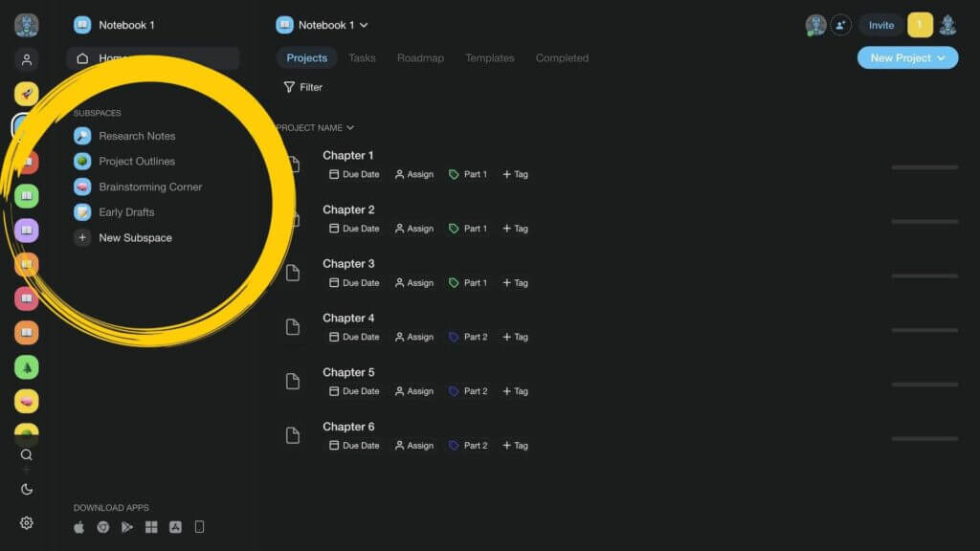Click the Google Play download icon
Image resolution: width=980 pixels, height=551 pixels.
(x=127, y=527)
